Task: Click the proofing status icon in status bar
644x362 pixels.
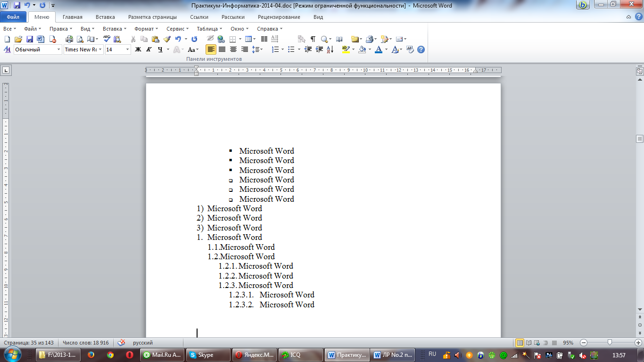Action: 122,343
